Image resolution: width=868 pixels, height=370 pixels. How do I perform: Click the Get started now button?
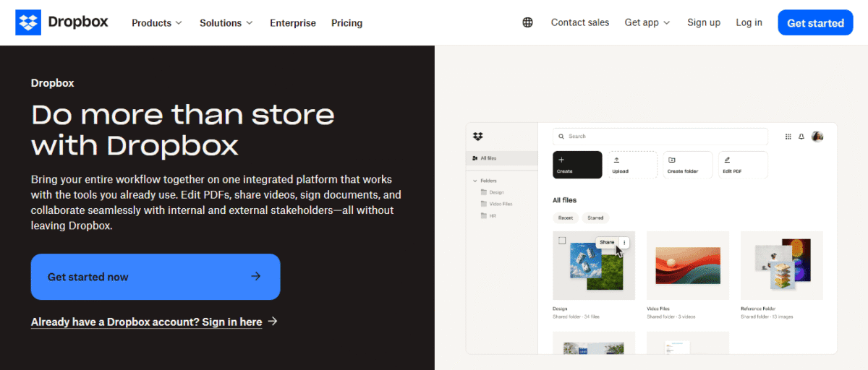pos(156,277)
